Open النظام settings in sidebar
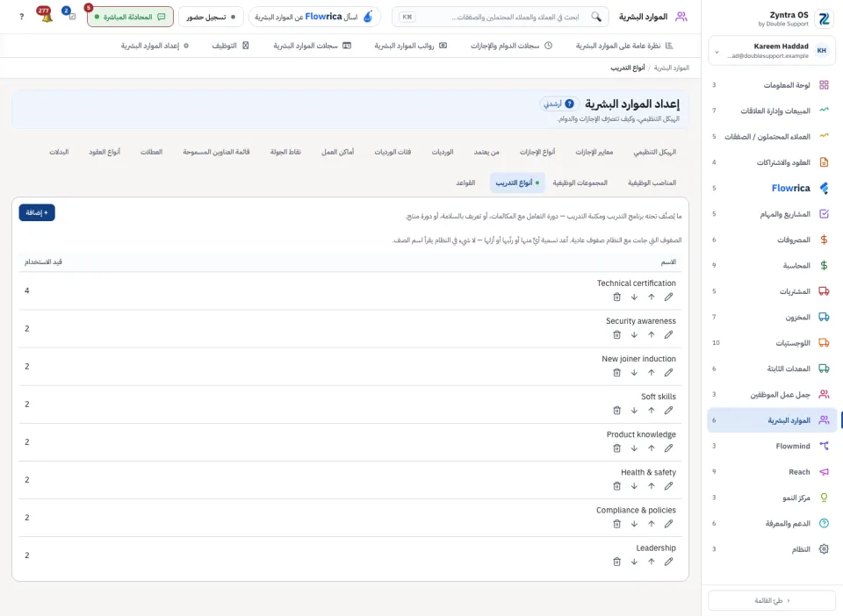Screen dimensions: 843x616 tap(771, 548)
